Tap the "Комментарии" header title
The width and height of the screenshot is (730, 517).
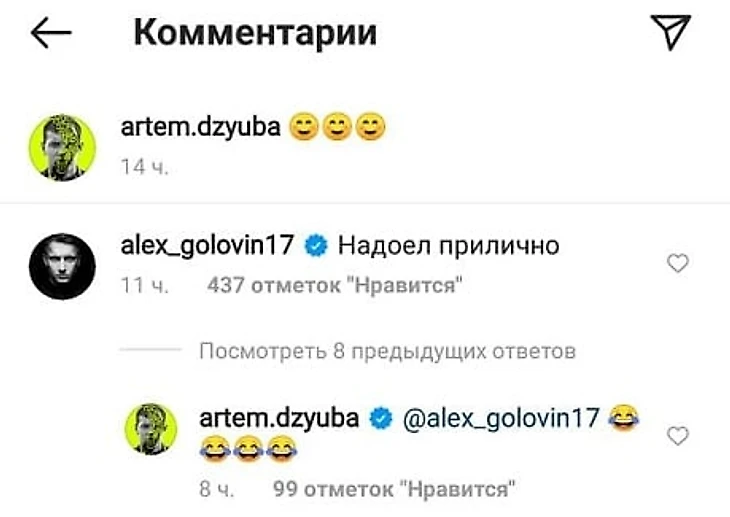click(255, 33)
